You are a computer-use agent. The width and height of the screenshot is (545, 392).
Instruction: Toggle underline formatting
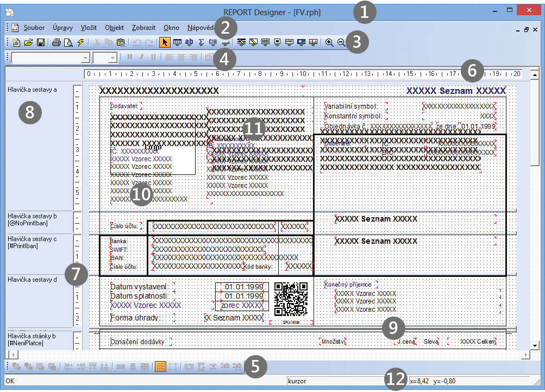[153, 57]
